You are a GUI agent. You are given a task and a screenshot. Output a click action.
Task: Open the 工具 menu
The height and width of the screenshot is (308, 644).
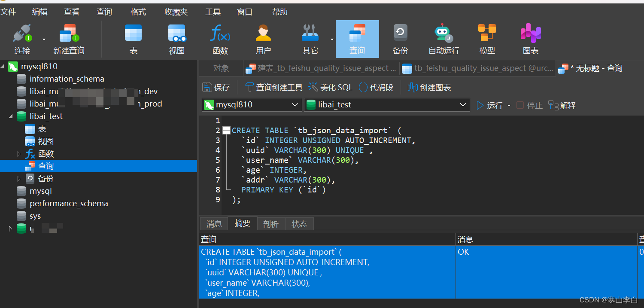[213, 12]
